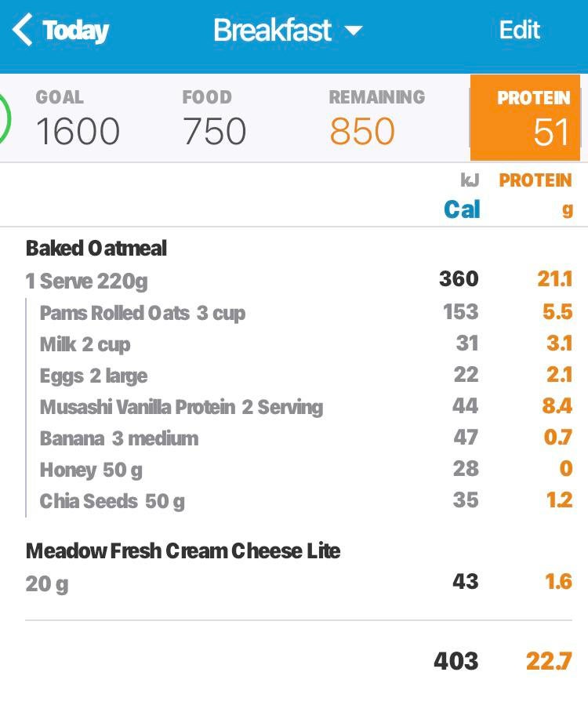Tap the Goal 1600 value
The height and width of the screenshot is (712, 588).
77,131
